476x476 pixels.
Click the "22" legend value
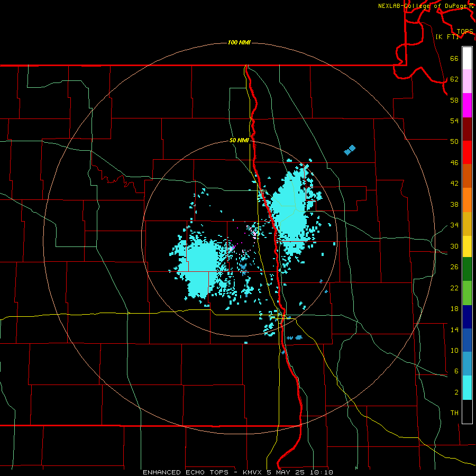tap(454, 288)
